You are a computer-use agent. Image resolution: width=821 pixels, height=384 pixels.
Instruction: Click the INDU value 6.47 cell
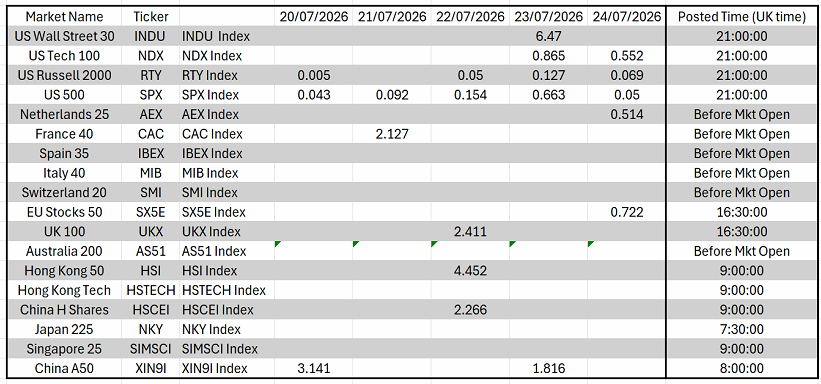click(548, 37)
